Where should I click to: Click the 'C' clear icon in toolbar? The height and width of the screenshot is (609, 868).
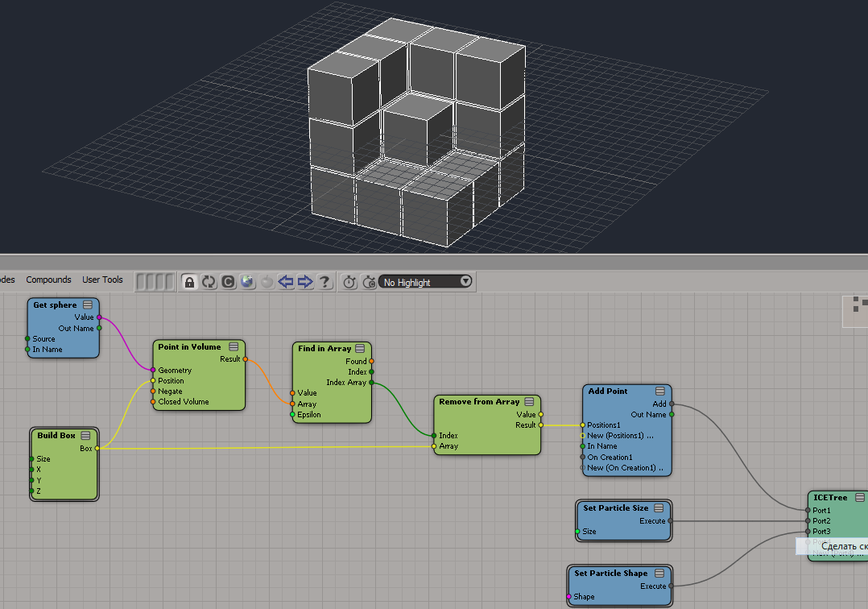228,282
